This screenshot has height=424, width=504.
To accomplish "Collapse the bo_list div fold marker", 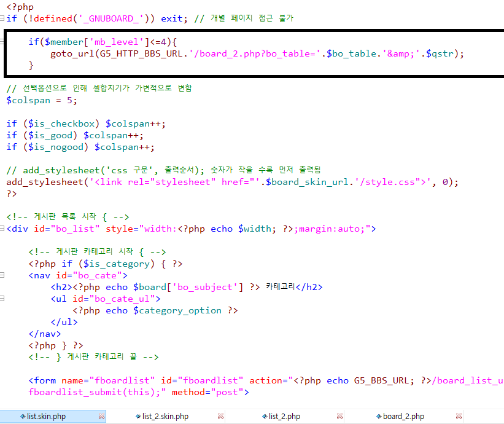I will click(x=2, y=229).
